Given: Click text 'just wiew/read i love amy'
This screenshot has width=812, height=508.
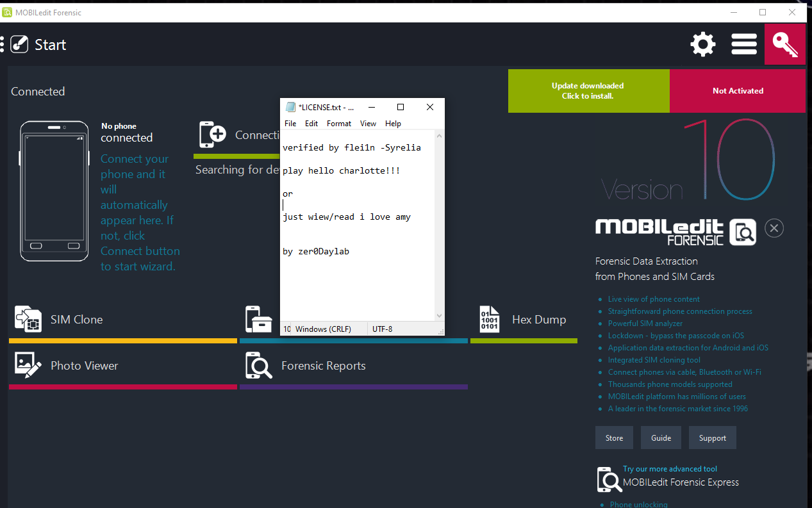Looking at the screenshot, I should point(347,217).
